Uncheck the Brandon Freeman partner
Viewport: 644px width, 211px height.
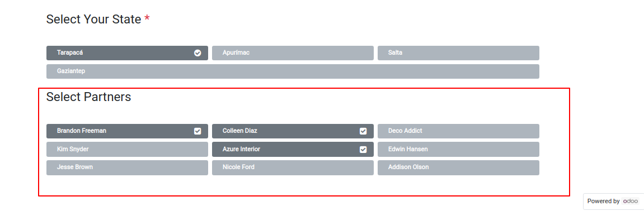click(128, 131)
